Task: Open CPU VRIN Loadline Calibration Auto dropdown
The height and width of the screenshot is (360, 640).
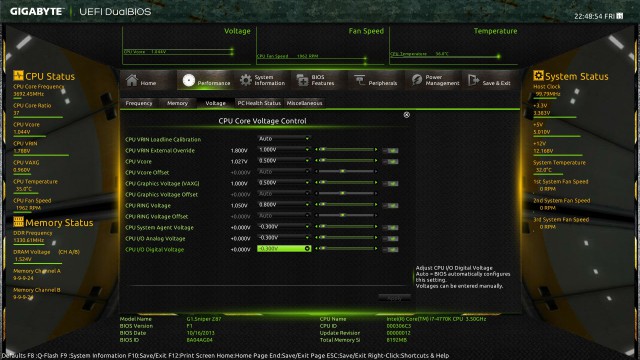Action: coord(284,139)
